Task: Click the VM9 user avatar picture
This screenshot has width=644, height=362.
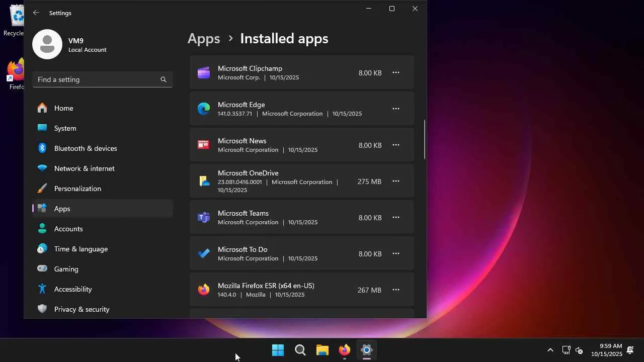Action: coord(47,44)
